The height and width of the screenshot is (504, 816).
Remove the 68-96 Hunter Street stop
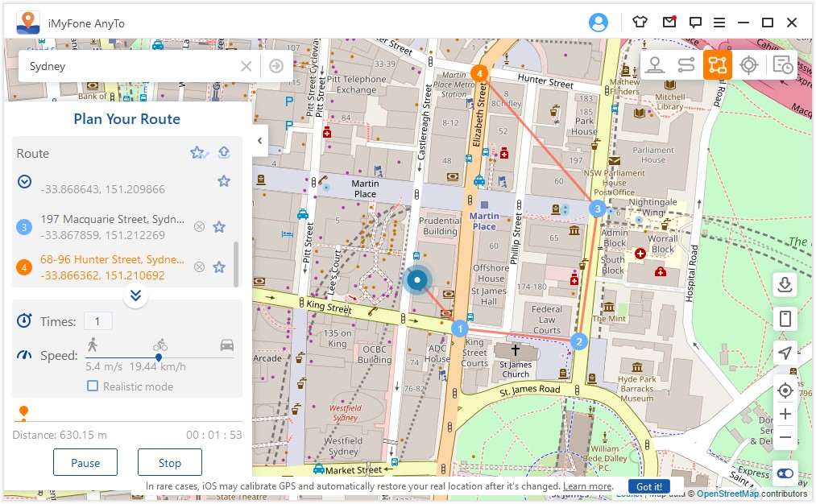point(199,266)
